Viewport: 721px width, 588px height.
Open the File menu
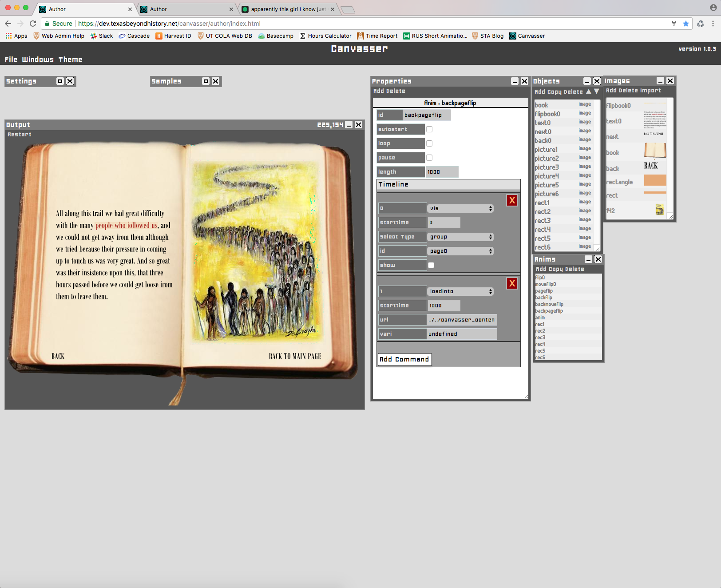pos(11,60)
